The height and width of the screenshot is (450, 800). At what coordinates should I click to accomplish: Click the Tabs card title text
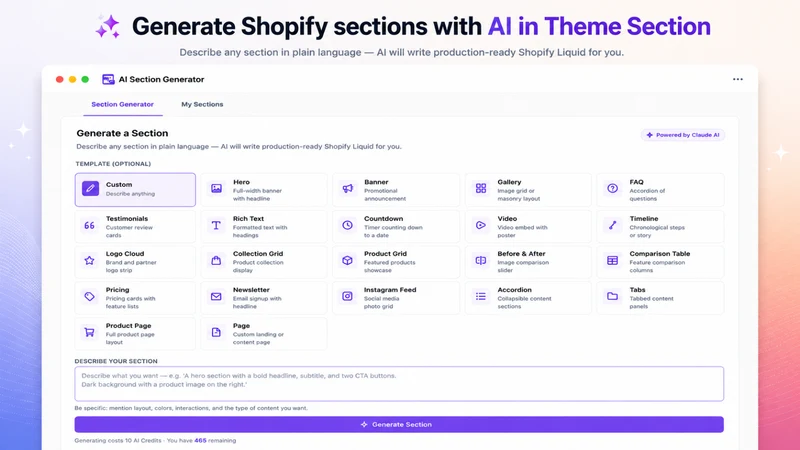click(x=637, y=290)
